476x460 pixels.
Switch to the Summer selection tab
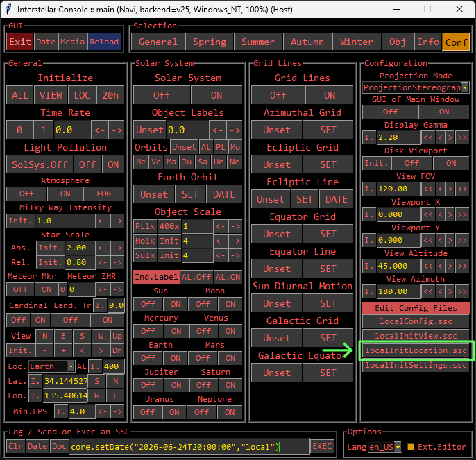[x=258, y=42]
